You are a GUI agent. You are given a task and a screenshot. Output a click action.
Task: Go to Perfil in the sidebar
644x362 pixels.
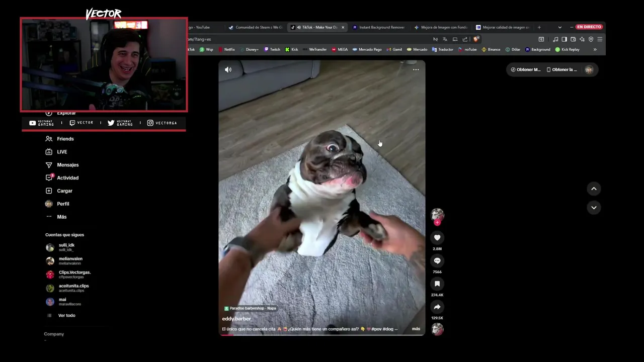(x=57, y=204)
